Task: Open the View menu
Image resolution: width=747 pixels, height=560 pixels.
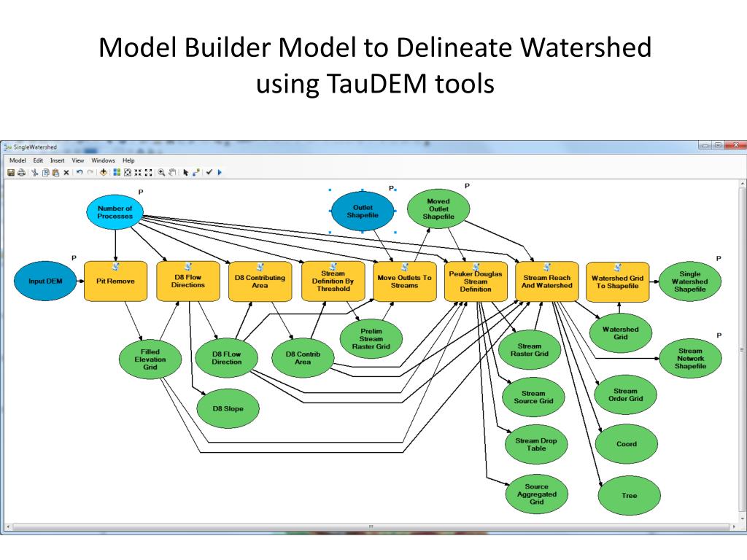Action: pyautogui.click(x=77, y=160)
